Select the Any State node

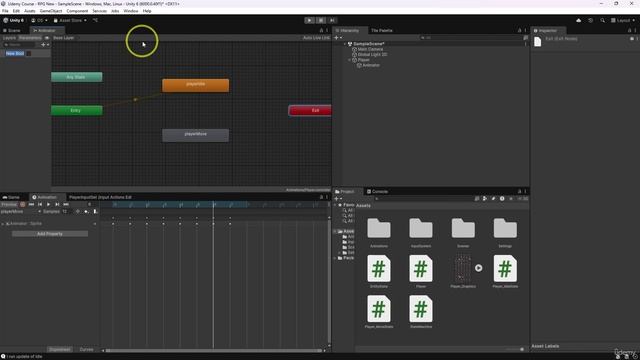tap(76, 77)
